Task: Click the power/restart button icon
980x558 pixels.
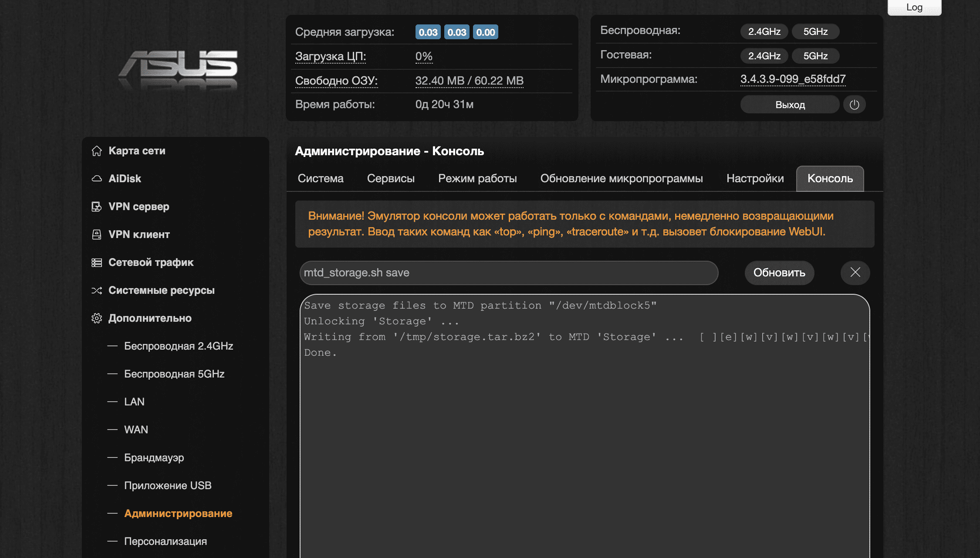Action: (x=855, y=104)
